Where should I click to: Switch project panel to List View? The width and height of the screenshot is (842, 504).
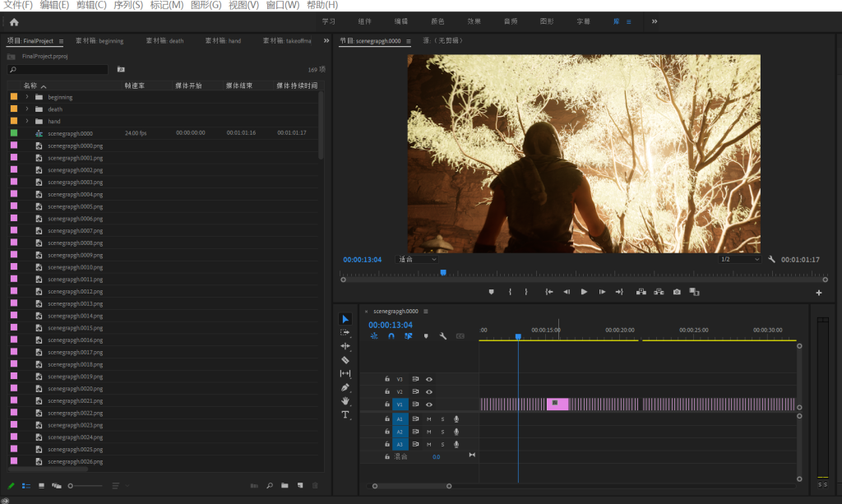pyautogui.click(x=25, y=486)
